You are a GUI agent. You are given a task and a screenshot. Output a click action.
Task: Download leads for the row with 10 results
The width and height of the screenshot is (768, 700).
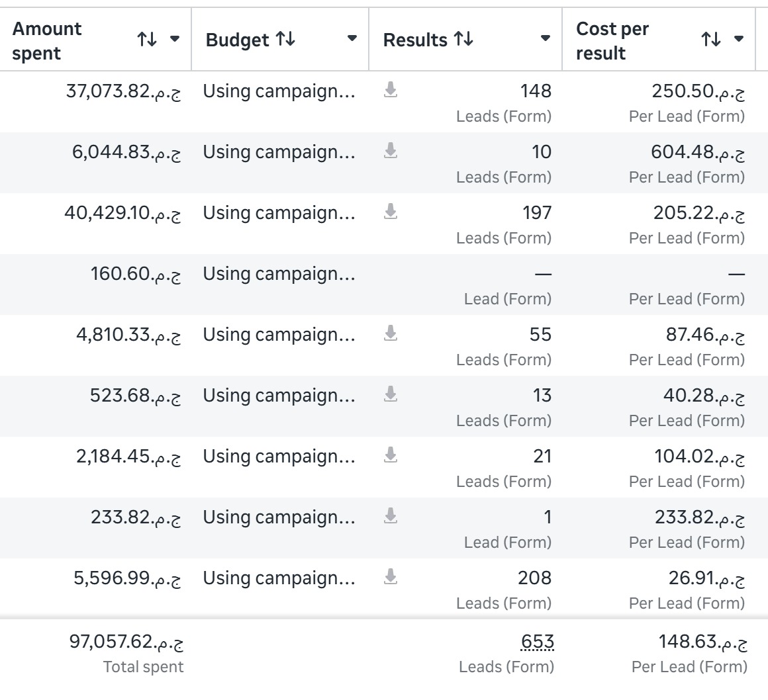click(x=391, y=151)
